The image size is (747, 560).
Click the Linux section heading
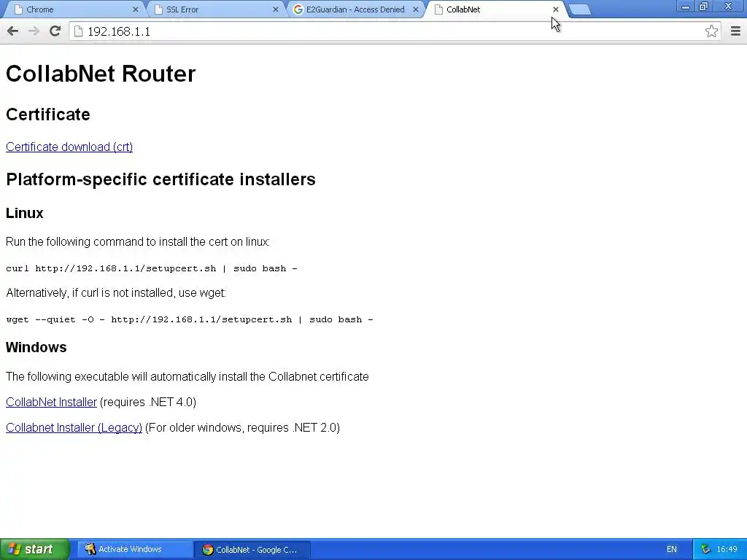(24, 213)
